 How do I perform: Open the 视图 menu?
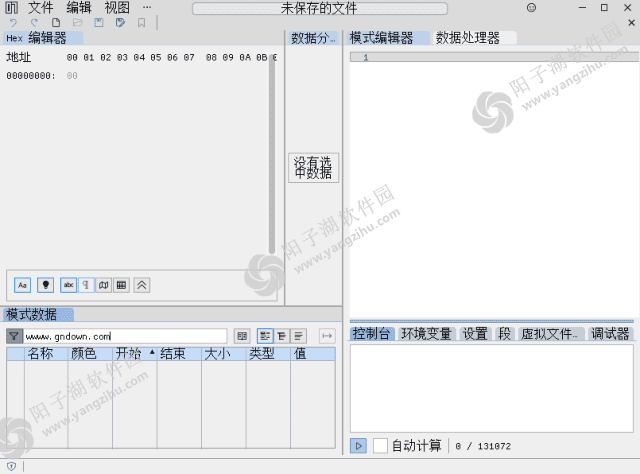[117, 7]
